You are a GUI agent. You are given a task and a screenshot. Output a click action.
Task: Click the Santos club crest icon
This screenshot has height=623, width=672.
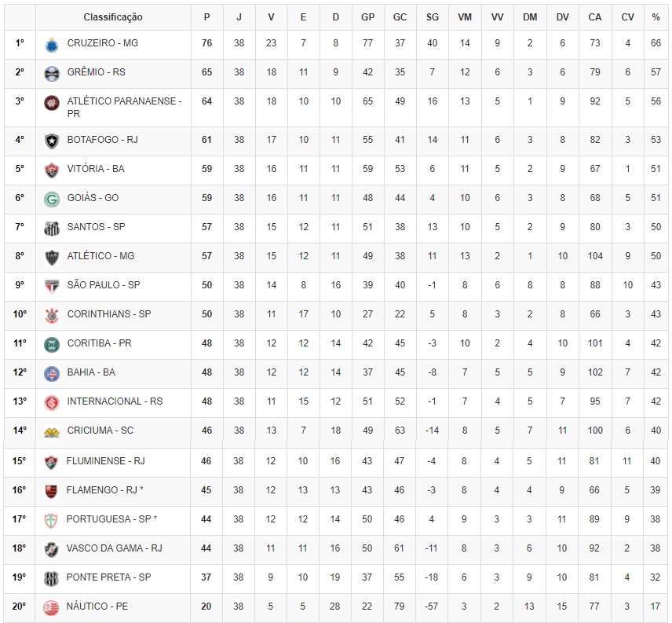coord(52,229)
